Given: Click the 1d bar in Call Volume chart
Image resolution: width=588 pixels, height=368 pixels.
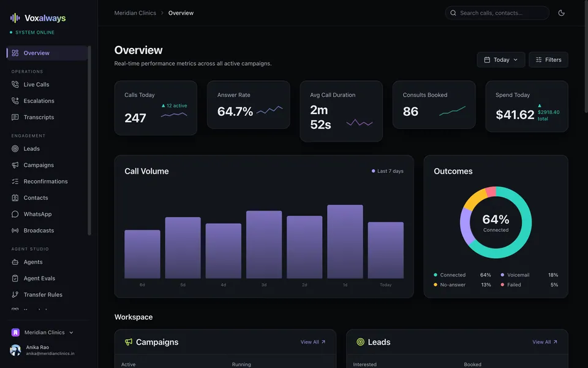Looking at the screenshot, I should tap(345, 242).
